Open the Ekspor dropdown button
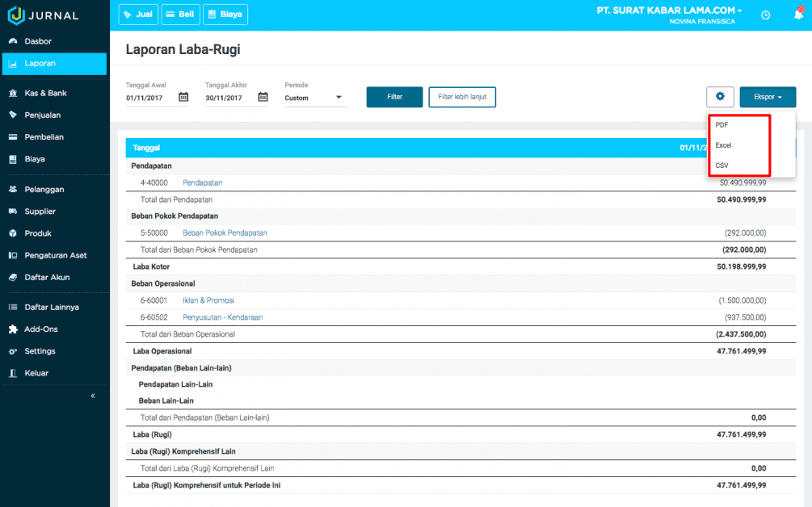The height and width of the screenshot is (507, 812). [767, 97]
